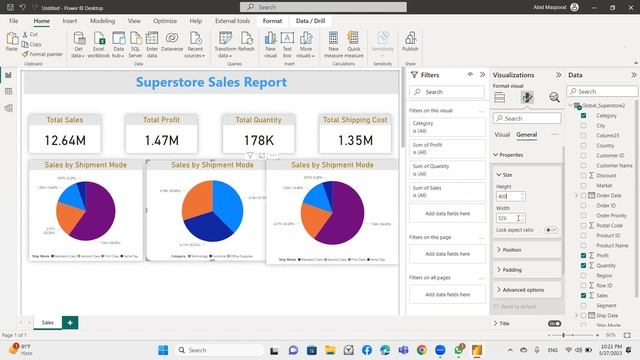Uncheck the Profit field checkbox
The height and width of the screenshot is (360, 640).
coord(583,255)
